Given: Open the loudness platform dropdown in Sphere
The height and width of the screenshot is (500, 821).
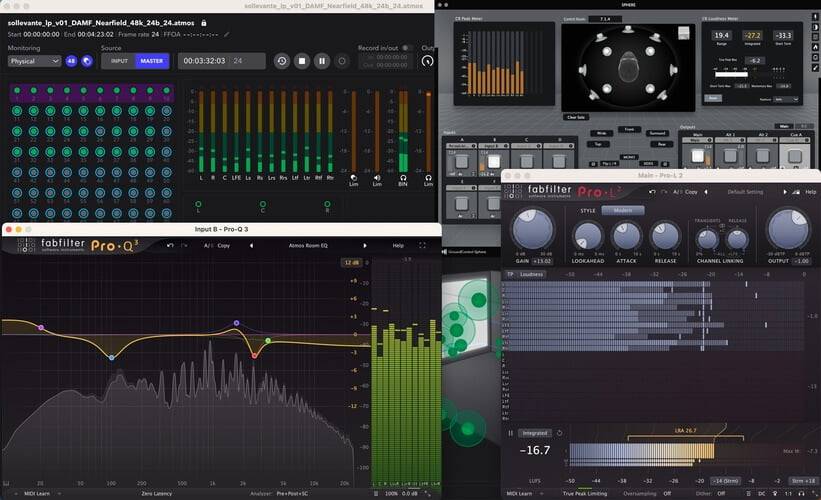Looking at the screenshot, I should (x=786, y=99).
